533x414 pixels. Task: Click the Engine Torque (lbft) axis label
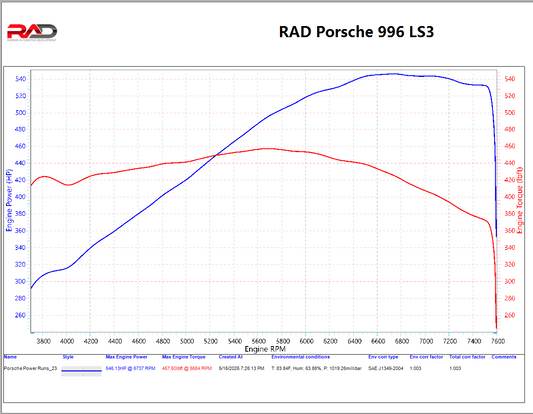click(x=520, y=200)
